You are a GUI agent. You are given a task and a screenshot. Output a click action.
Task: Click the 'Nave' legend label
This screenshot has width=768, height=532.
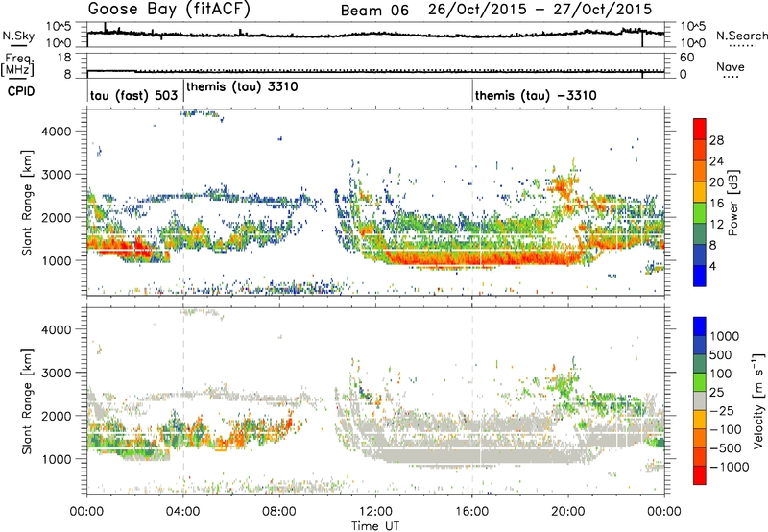[x=730, y=67]
